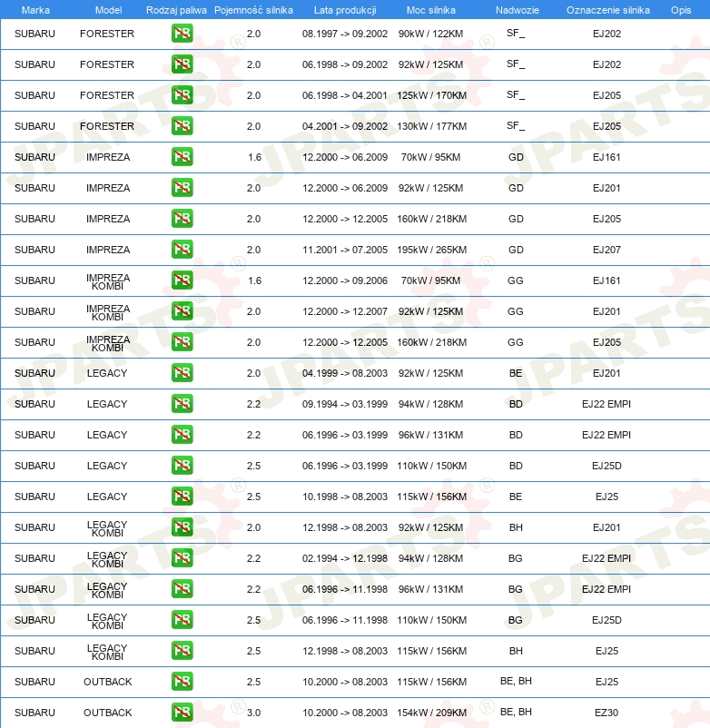This screenshot has height=728, width=710.
Task: Click the Marka column header
Action: tap(35, 10)
